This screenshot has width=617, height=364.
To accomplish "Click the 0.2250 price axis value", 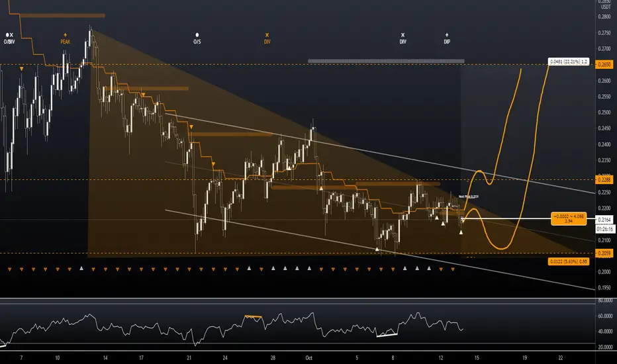I will click(604, 193).
